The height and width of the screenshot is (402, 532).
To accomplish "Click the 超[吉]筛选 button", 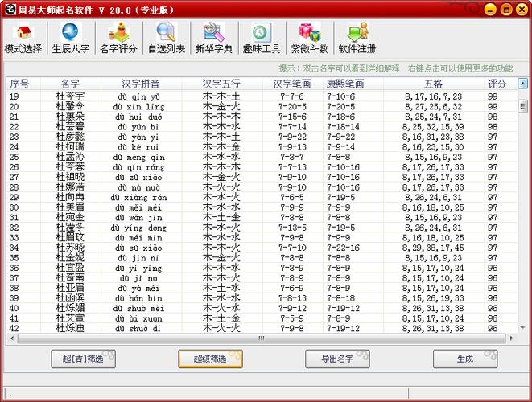I will click(x=83, y=359).
